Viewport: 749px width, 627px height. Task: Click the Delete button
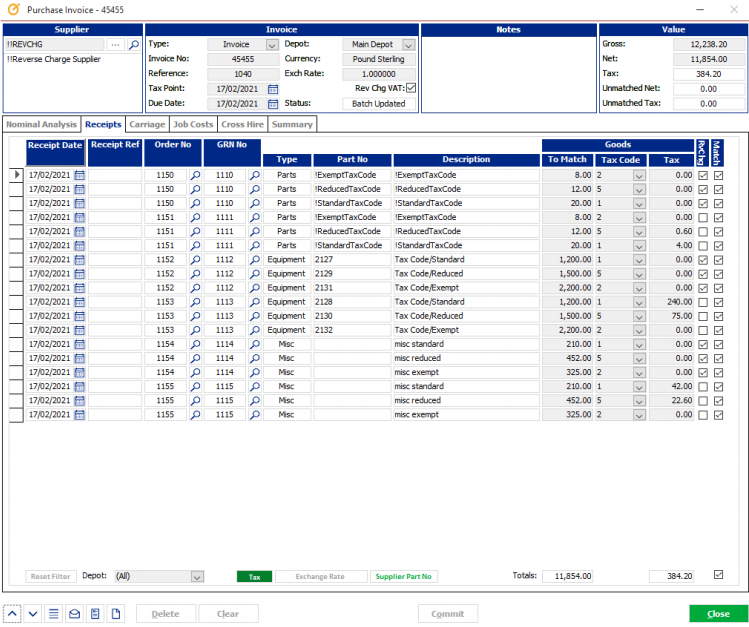(x=166, y=614)
